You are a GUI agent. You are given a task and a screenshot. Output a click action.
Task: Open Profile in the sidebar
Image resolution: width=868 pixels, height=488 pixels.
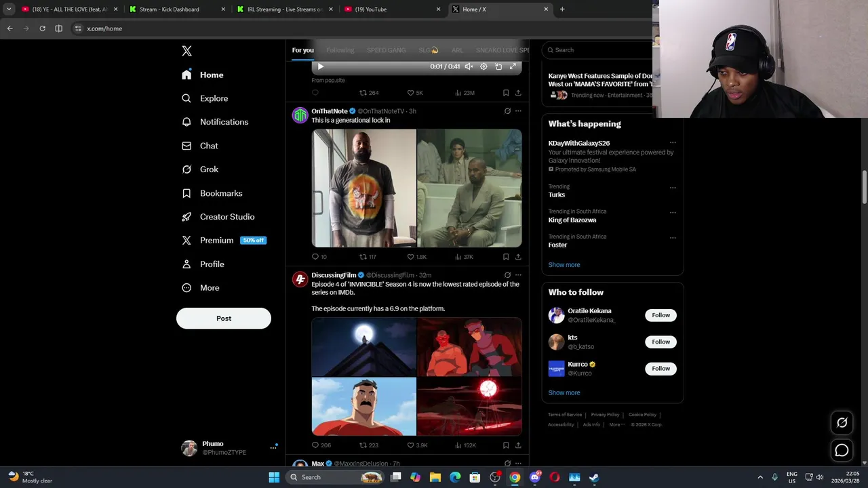pos(203,264)
